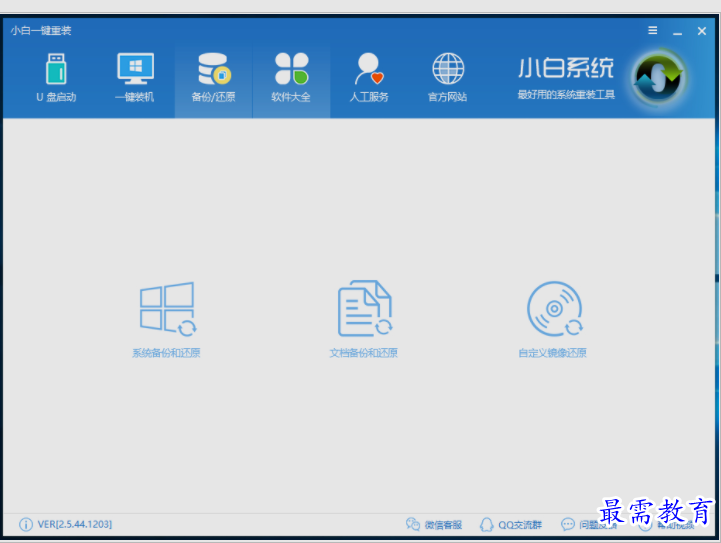The image size is (721, 543).
Task: Click the 问题反馈 speech bubble icon
Action: (x=568, y=524)
